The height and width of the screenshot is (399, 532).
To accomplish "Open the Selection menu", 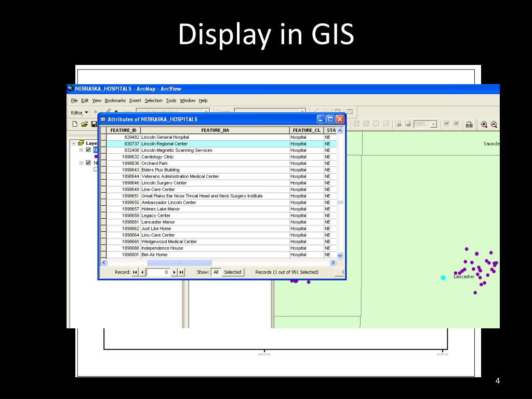I will (x=153, y=100).
